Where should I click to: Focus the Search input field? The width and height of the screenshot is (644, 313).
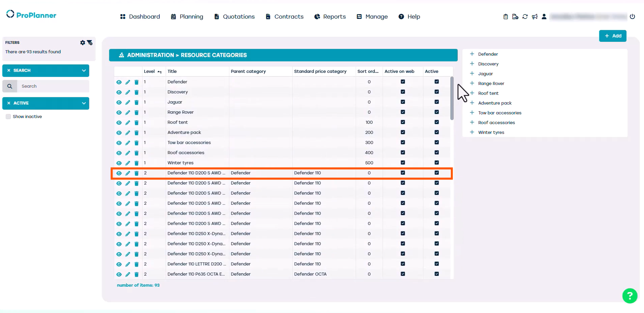(53, 86)
